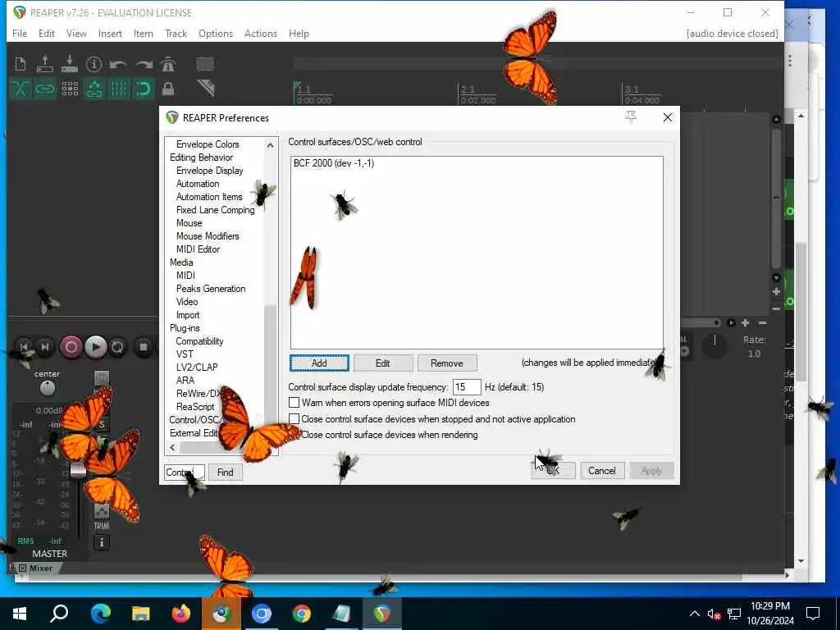Select Plug-ins category in preferences tree
Screen dimensions: 840x630
click(x=185, y=328)
